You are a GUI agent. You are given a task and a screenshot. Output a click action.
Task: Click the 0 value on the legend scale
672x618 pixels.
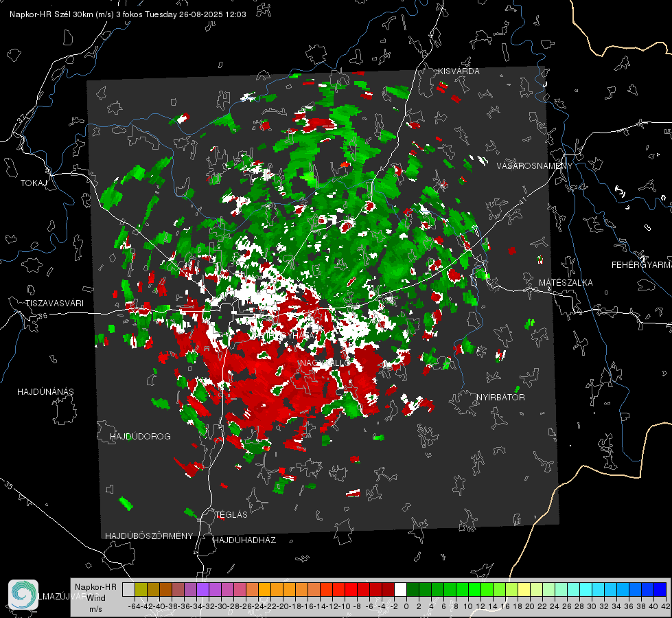point(406,606)
